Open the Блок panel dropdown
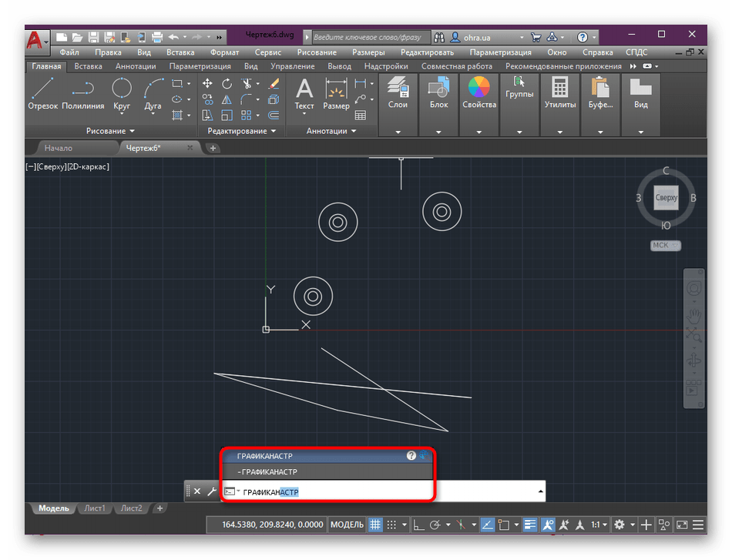This screenshot has height=560, width=732. click(438, 132)
